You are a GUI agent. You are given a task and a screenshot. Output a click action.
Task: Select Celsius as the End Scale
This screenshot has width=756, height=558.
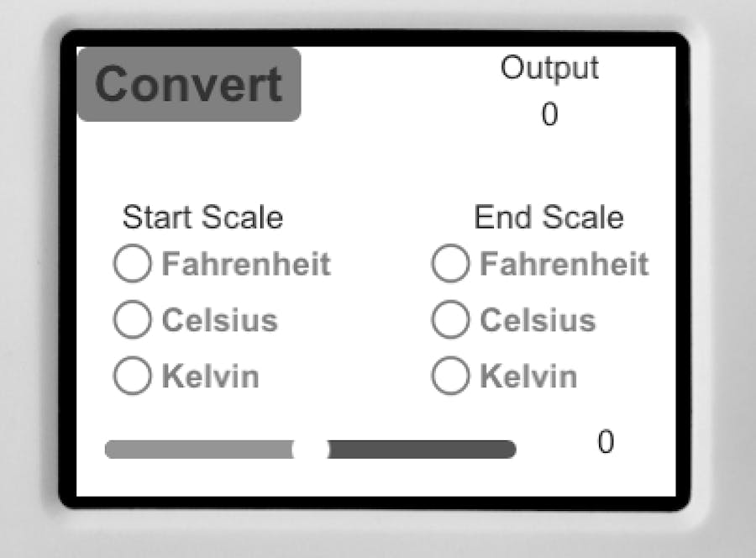[450, 319]
